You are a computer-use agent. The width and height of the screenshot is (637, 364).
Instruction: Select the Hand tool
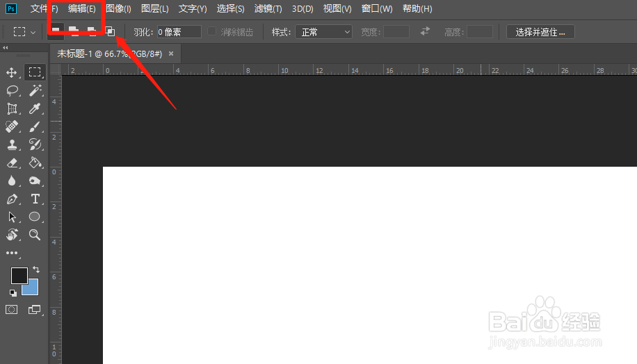point(13,235)
